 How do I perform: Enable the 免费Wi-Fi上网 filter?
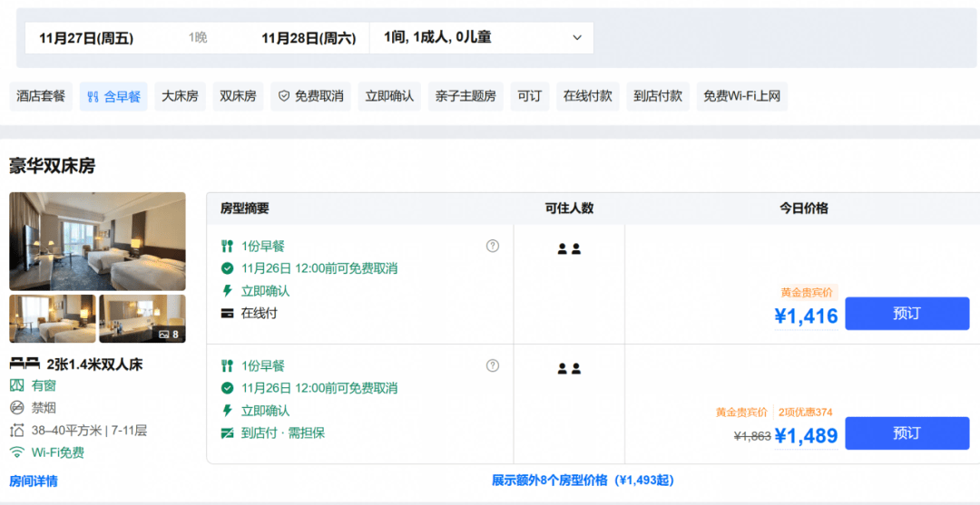click(742, 97)
